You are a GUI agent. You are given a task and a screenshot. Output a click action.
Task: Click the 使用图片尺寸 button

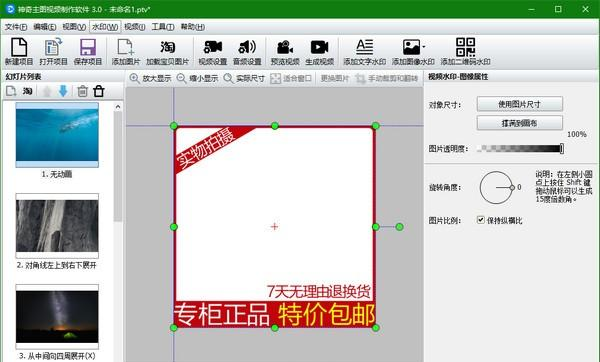coord(520,104)
